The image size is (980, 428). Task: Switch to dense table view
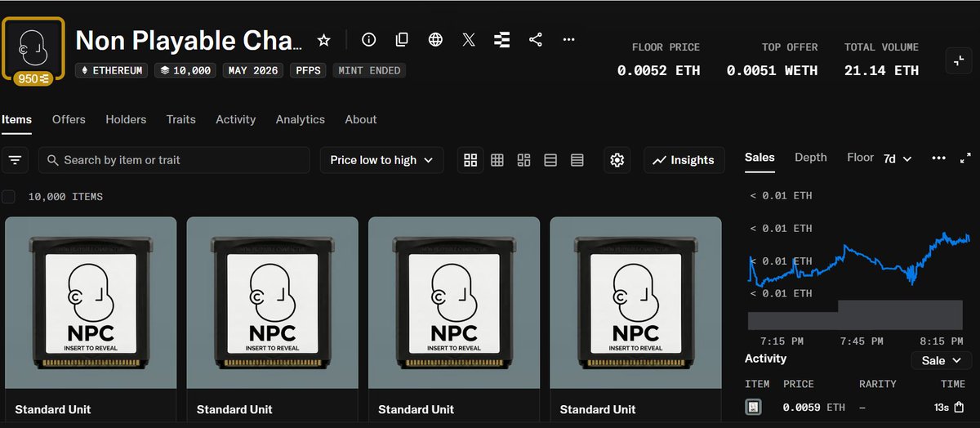[577, 160]
